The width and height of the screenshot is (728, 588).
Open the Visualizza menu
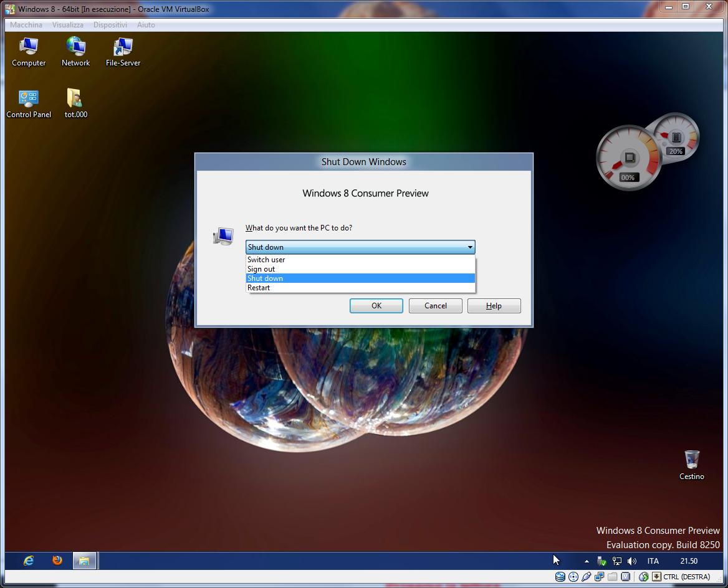point(68,24)
